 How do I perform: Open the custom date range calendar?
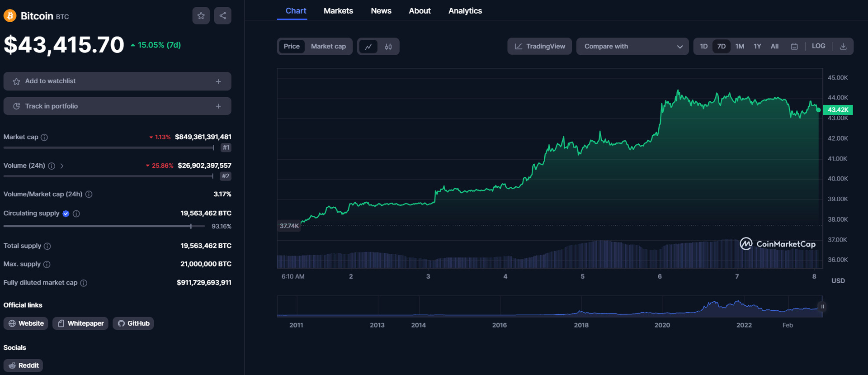[794, 47]
